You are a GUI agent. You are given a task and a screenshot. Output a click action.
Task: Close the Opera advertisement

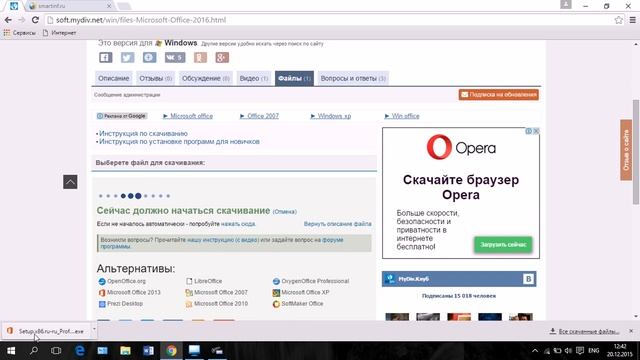(x=536, y=131)
